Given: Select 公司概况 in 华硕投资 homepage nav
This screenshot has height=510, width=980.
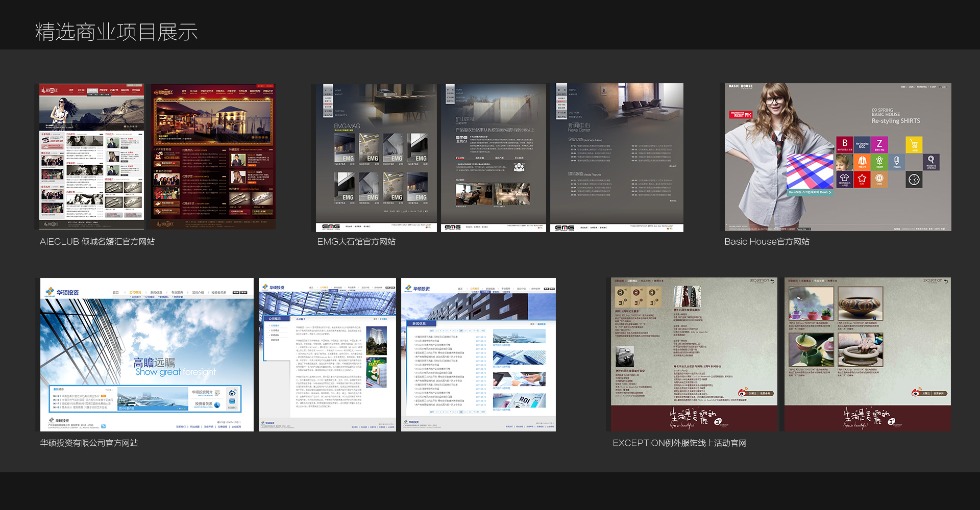Looking at the screenshot, I should point(135,293).
